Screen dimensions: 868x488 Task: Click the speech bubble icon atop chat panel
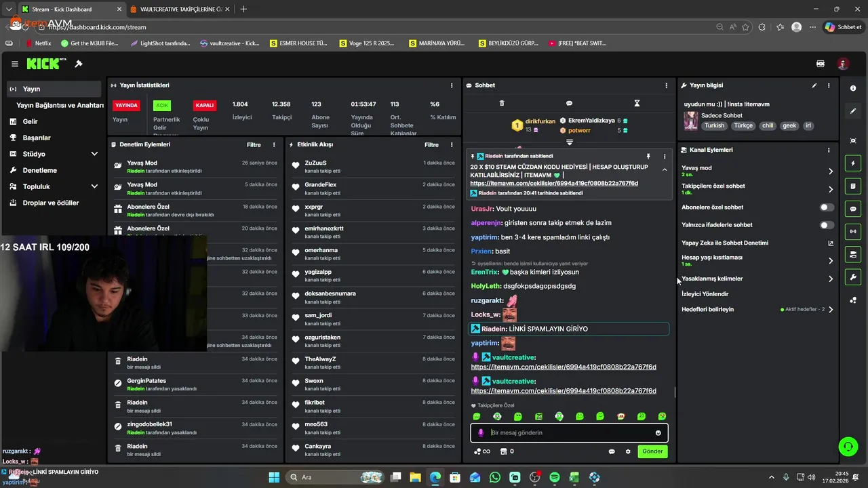click(x=569, y=103)
